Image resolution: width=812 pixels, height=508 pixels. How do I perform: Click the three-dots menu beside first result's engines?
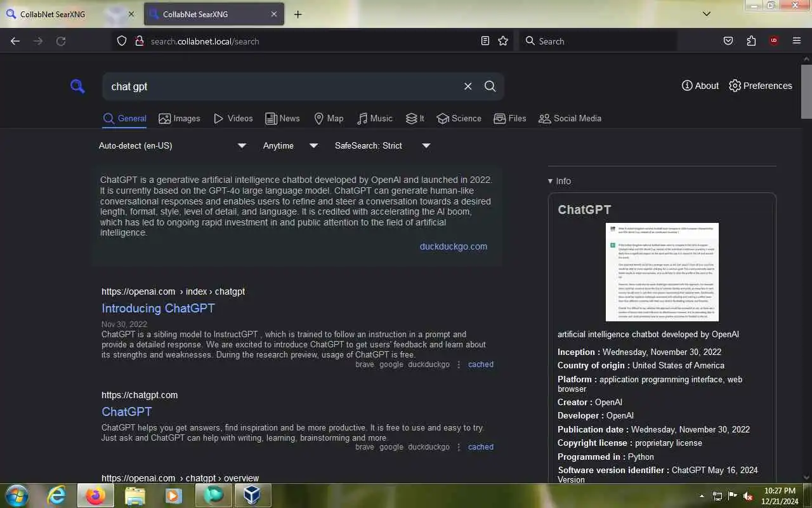click(459, 364)
